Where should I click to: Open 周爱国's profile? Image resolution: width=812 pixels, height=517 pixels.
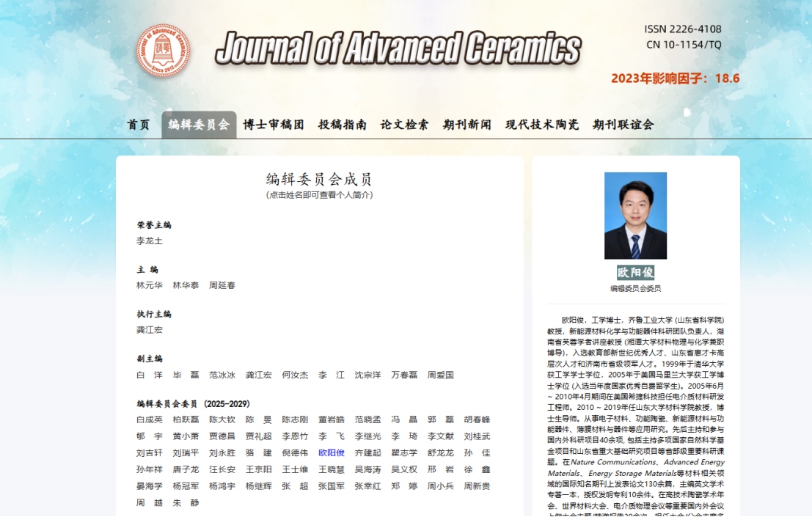point(441,375)
